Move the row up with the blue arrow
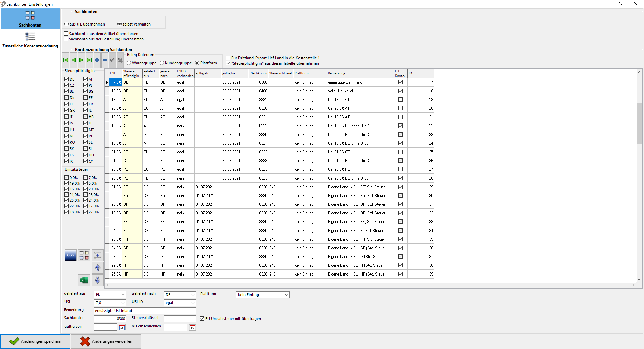The height and width of the screenshot is (349, 644). pyautogui.click(x=97, y=268)
